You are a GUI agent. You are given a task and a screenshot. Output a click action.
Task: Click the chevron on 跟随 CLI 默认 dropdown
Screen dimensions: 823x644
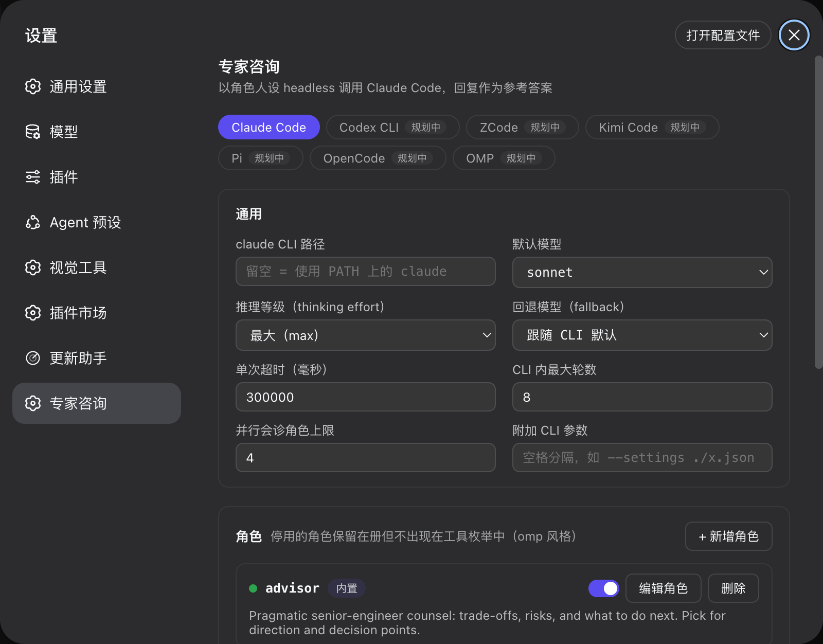pyautogui.click(x=764, y=335)
